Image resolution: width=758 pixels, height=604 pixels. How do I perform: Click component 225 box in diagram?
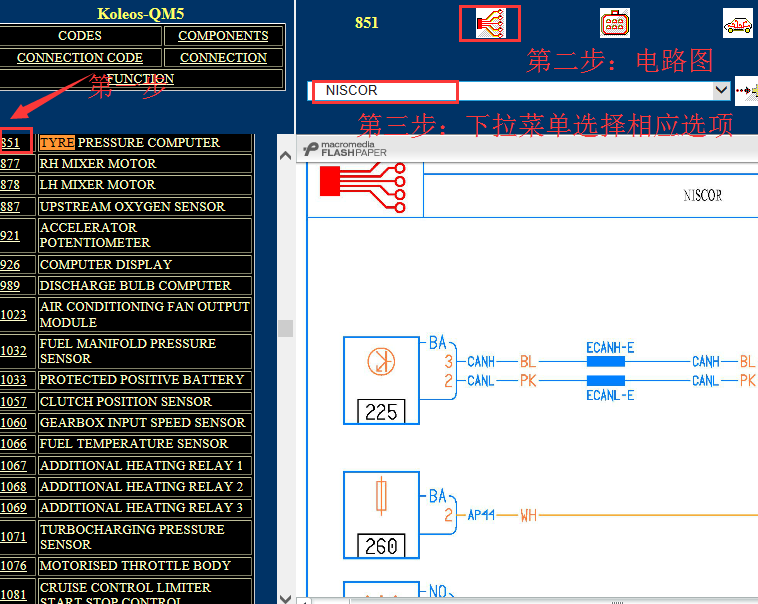pyautogui.click(x=381, y=381)
